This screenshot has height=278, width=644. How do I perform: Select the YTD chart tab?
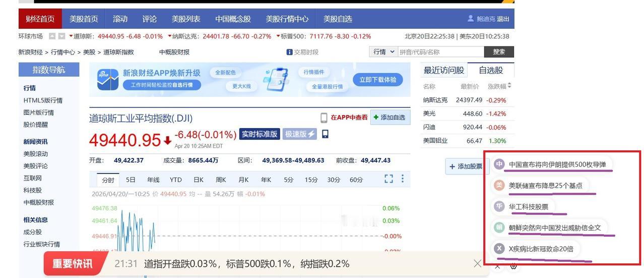click(x=175, y=180)
